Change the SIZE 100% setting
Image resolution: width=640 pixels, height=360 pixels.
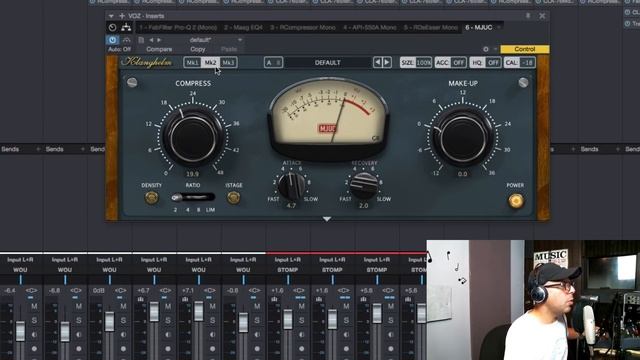point(416,62)
